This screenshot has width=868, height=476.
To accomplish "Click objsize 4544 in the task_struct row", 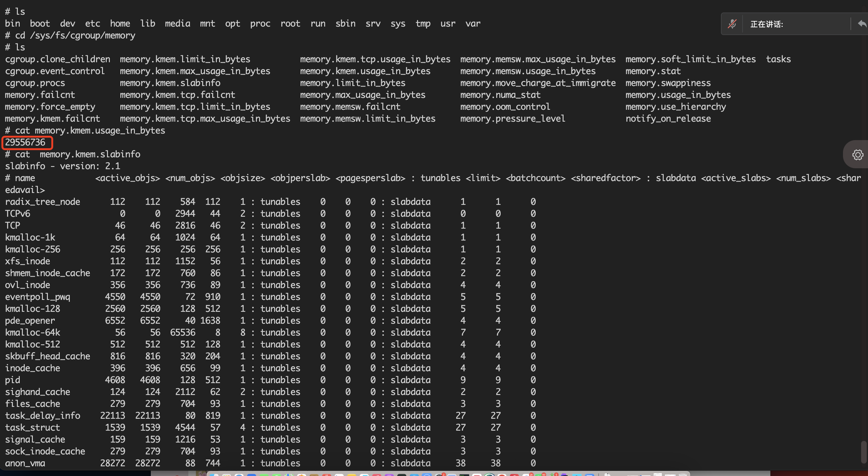I will point(185,428).
